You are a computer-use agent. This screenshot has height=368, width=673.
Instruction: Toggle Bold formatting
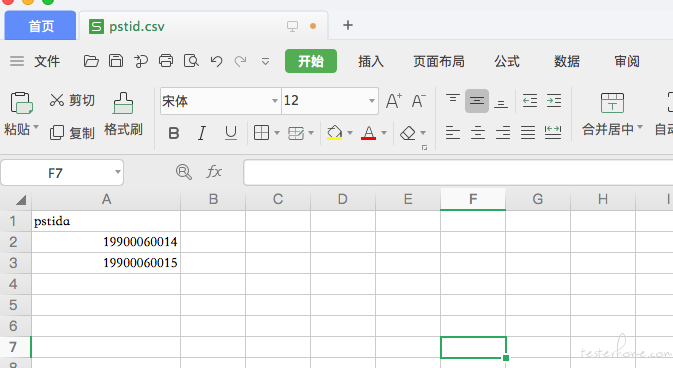coord(174,133)
